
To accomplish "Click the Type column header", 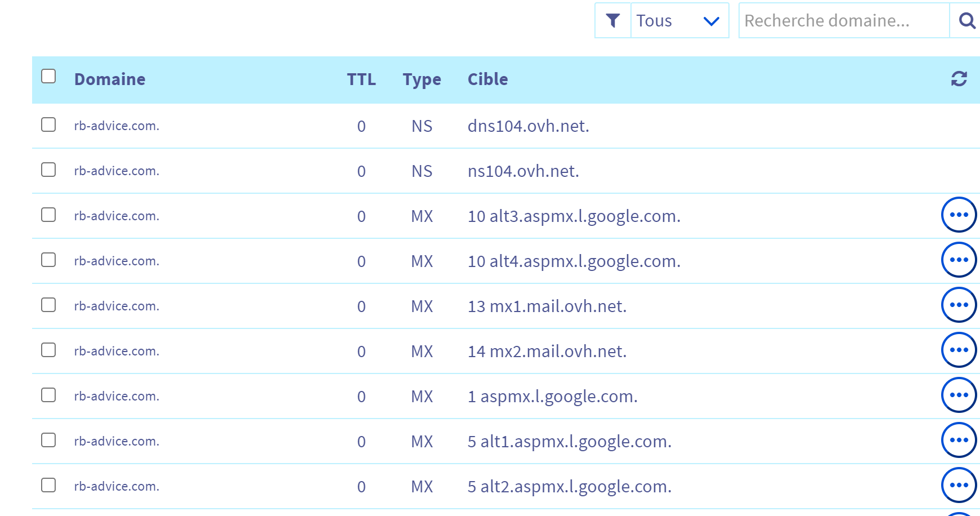I will pyautogui.click(x=422, y=79).
